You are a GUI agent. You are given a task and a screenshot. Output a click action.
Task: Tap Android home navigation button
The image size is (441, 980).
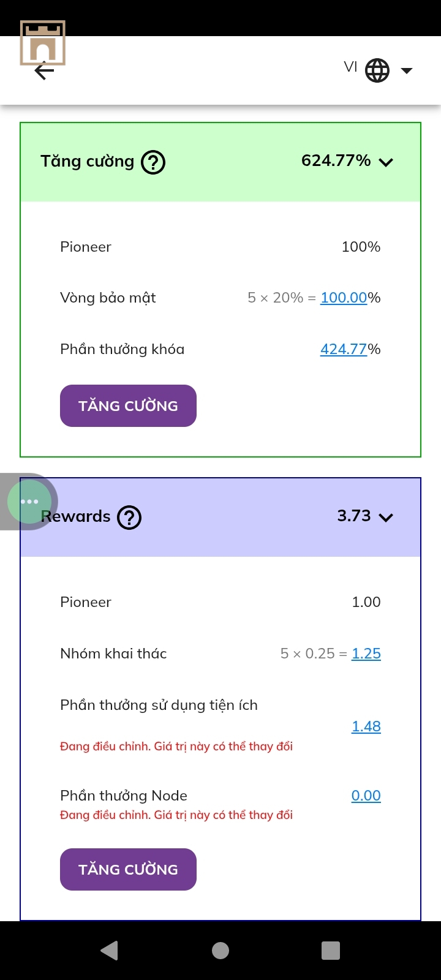(x=221, y=951)
